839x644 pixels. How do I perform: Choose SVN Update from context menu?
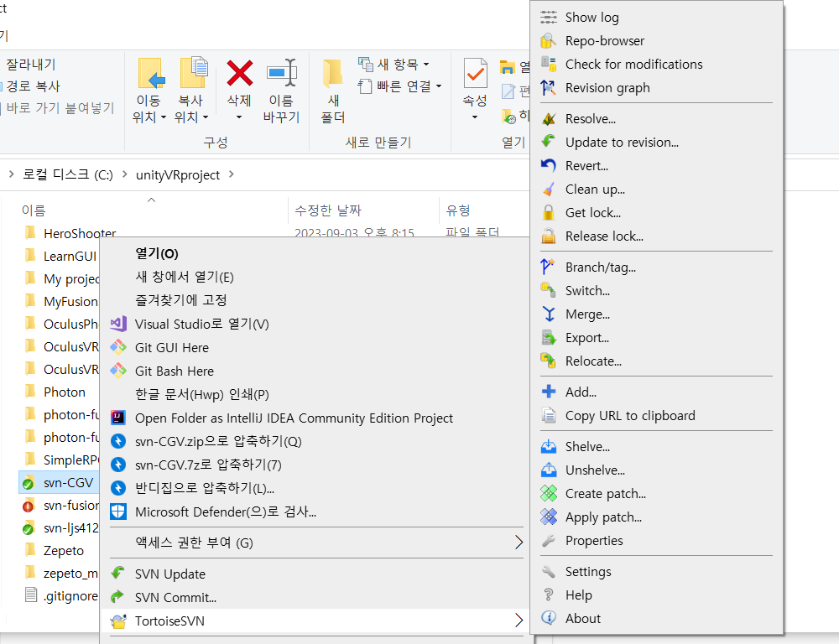tap(170, 574)
